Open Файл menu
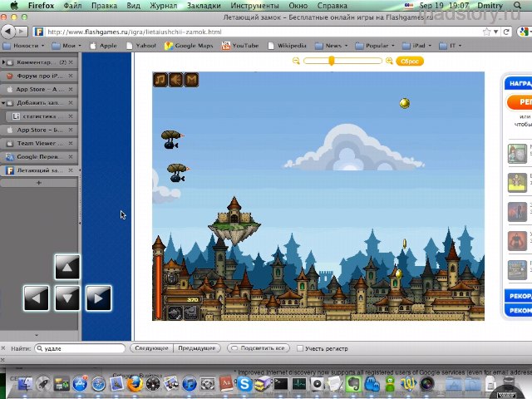This screenshot has height=399, width=532. [72, 6]
